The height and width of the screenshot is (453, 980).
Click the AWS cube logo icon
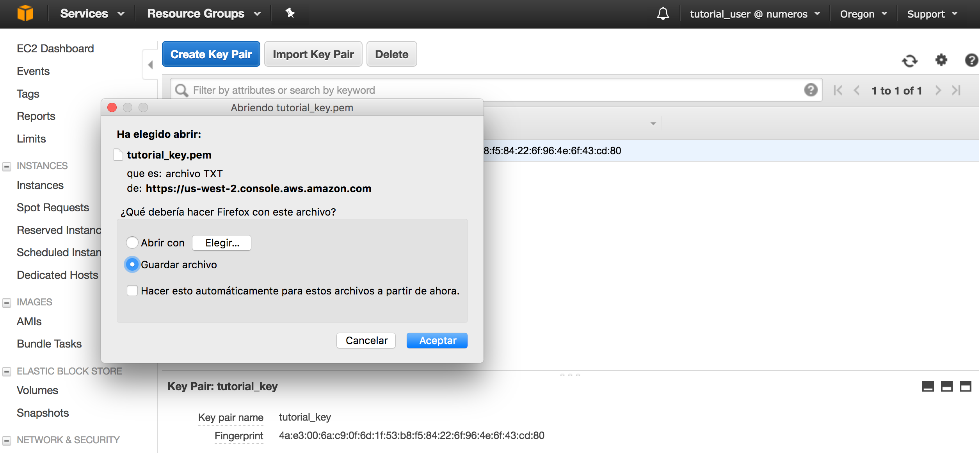point(25,13)
